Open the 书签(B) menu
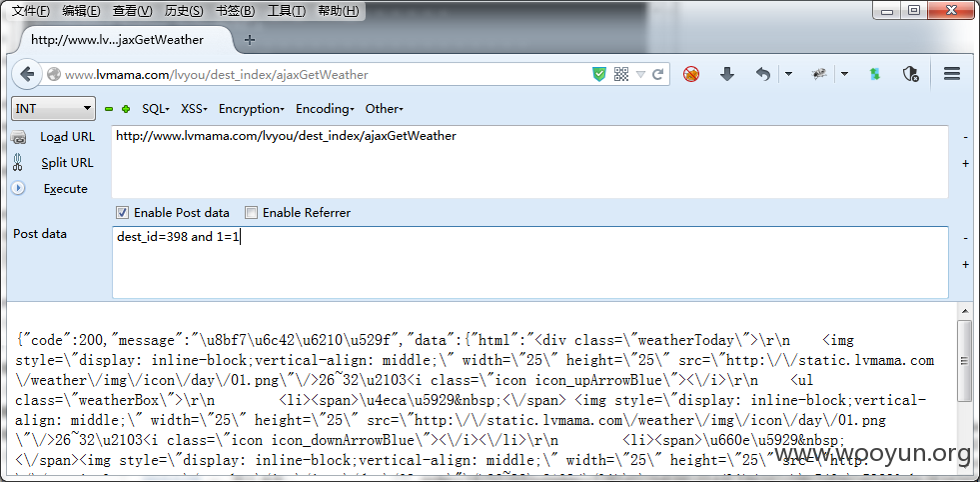Image resolution: width=980 pixels, height=482 pixels. tap(235, 11)
